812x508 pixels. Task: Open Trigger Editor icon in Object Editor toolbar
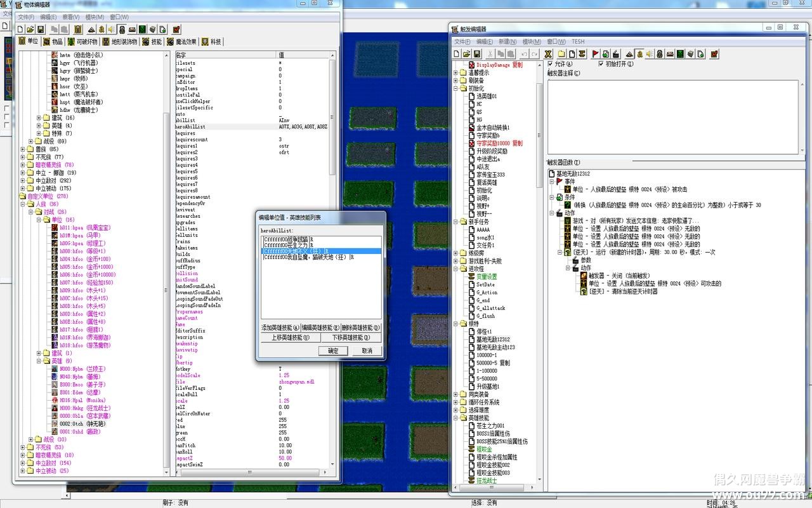coord(101,29)
